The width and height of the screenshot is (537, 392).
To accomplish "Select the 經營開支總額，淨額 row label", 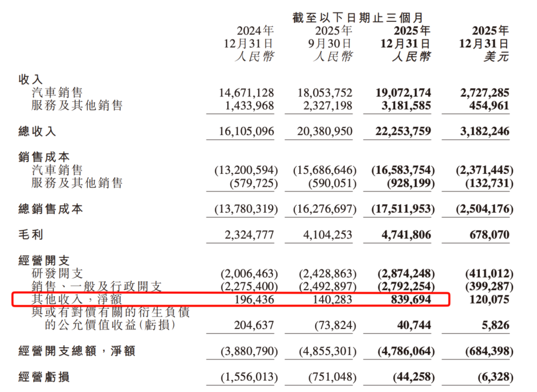I will point(77,351).
